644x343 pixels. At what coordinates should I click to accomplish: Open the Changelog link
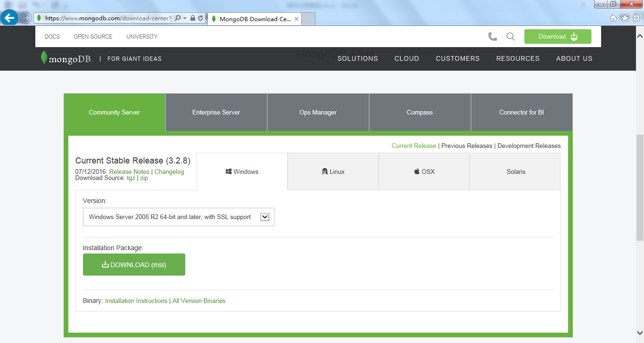169,172
